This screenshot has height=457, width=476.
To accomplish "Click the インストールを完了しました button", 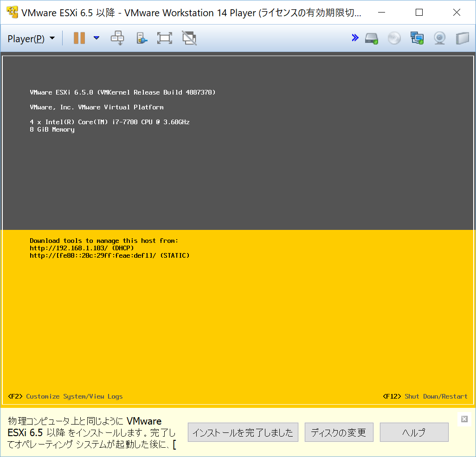I will coord(243,432).
